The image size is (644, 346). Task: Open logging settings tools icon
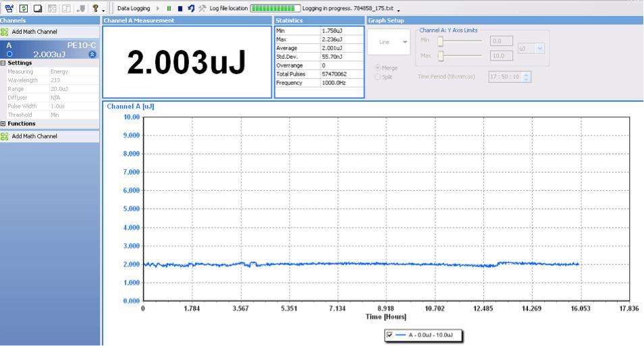pos(202,8)
